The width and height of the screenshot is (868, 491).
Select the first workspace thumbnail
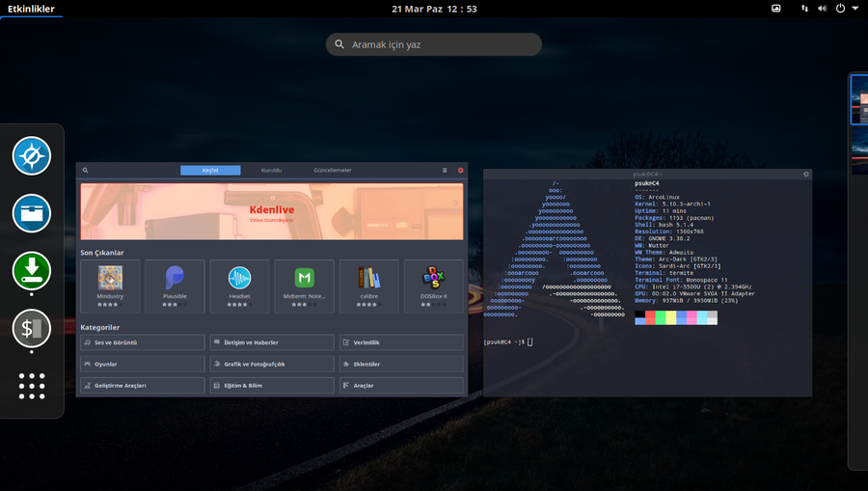[859, 100]
